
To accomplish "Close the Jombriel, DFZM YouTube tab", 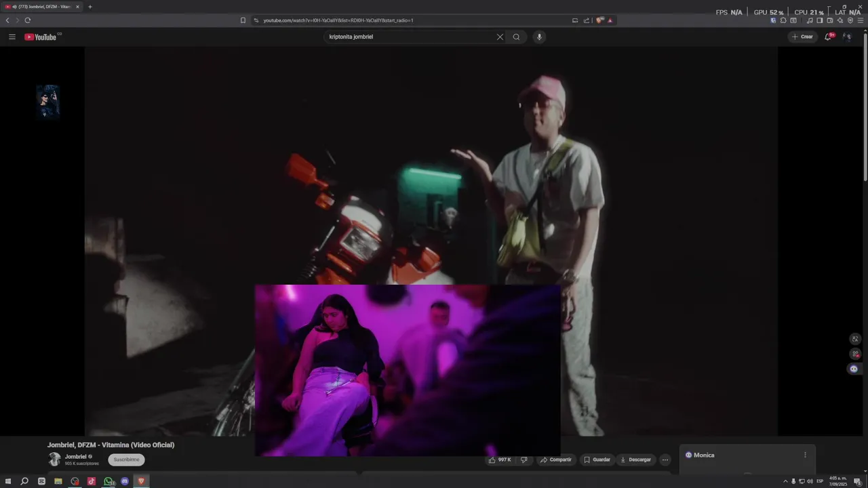I will (77, 7).
